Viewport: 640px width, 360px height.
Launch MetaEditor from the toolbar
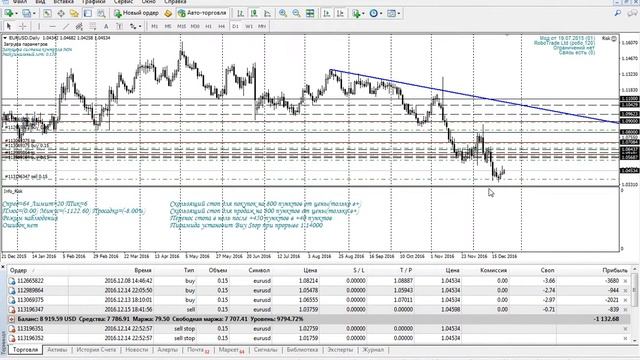168,13
